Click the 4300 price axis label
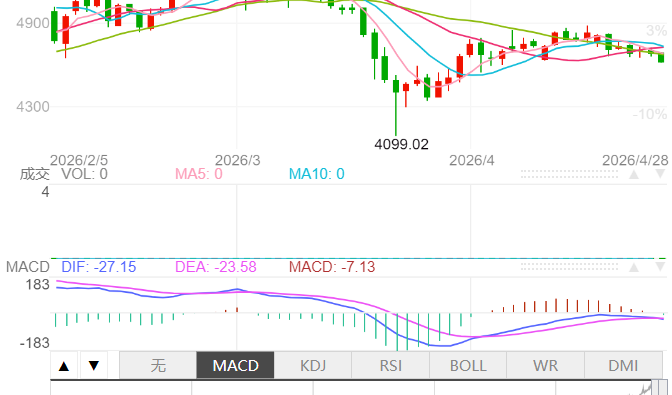This screenshot has height=395, width=672. click(33, 106)
